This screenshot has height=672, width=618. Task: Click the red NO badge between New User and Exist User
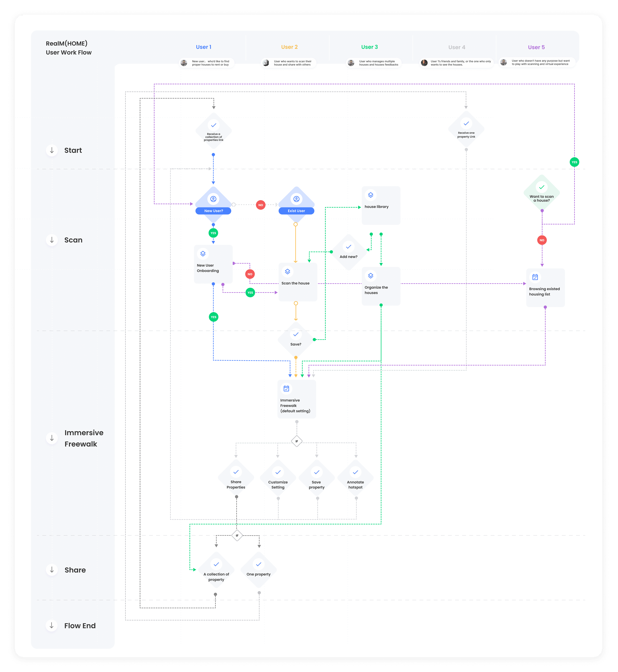tap(261, 205)
